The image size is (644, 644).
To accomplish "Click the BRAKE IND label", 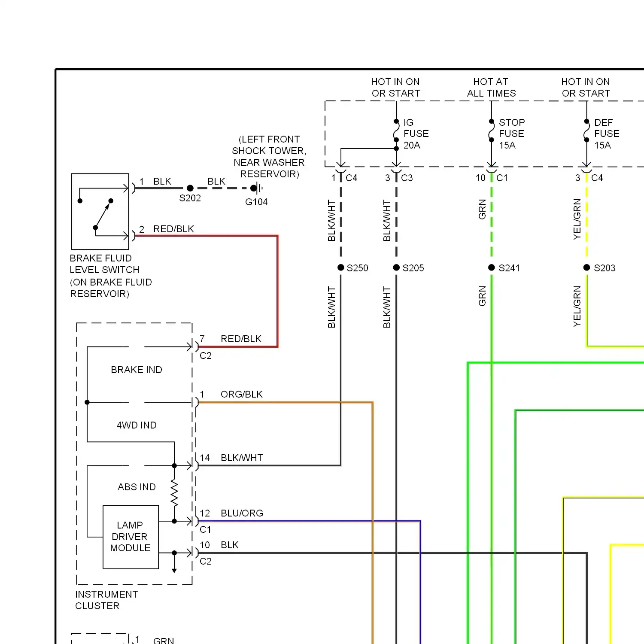I will (137, 370).
